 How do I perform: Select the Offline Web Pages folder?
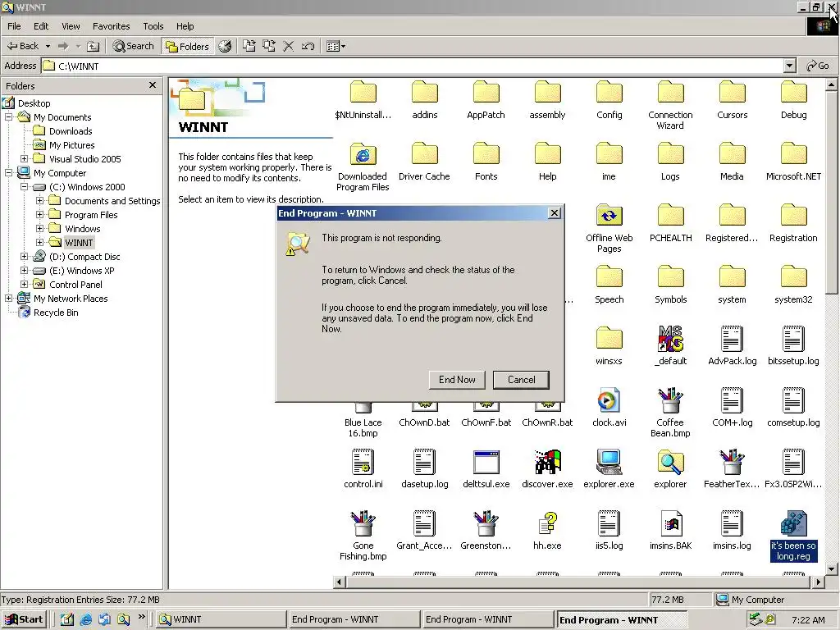coord(609,228)
